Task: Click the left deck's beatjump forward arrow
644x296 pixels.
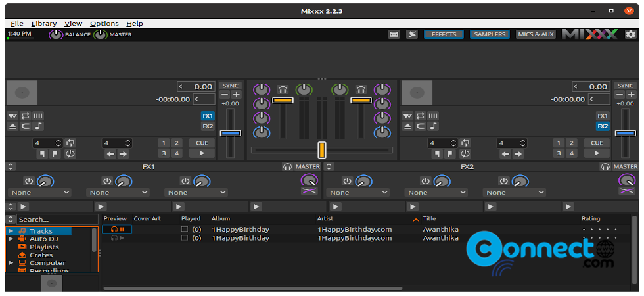Action: point(123,154)
